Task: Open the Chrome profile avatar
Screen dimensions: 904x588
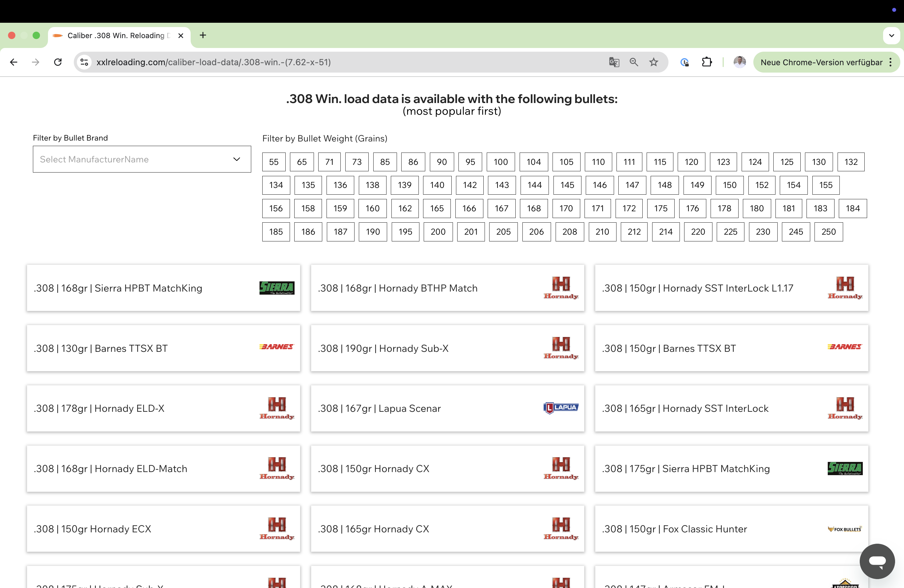Action: click(x=739, y=62)
